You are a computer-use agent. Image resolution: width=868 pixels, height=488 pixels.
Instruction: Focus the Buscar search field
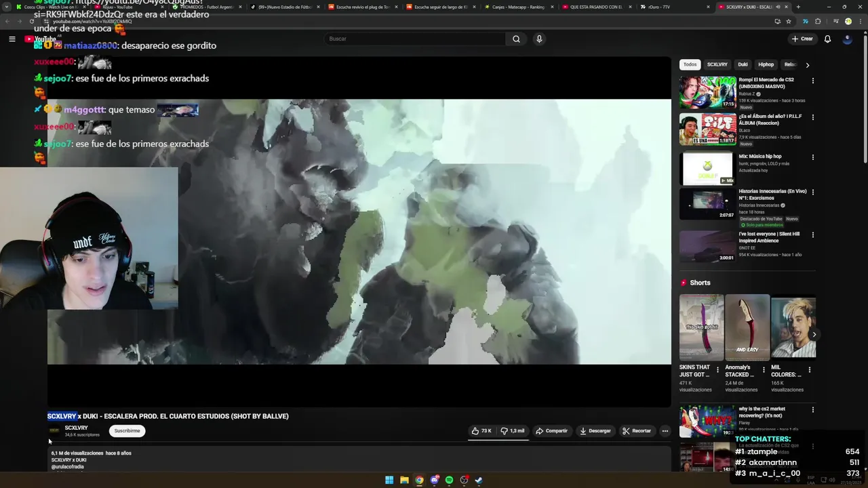click(x=414, y=39)
